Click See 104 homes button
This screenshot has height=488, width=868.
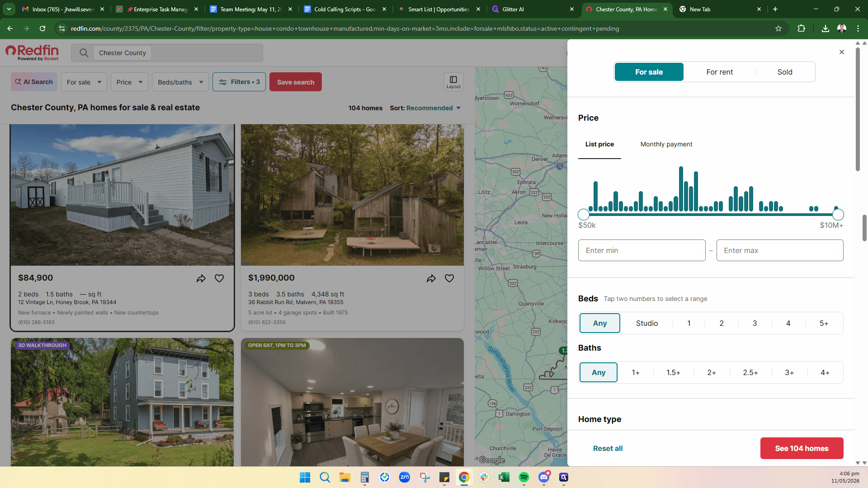pos(802,448)
